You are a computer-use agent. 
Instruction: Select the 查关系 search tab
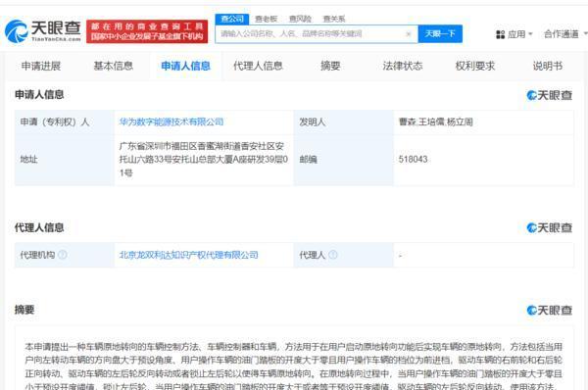334,19
